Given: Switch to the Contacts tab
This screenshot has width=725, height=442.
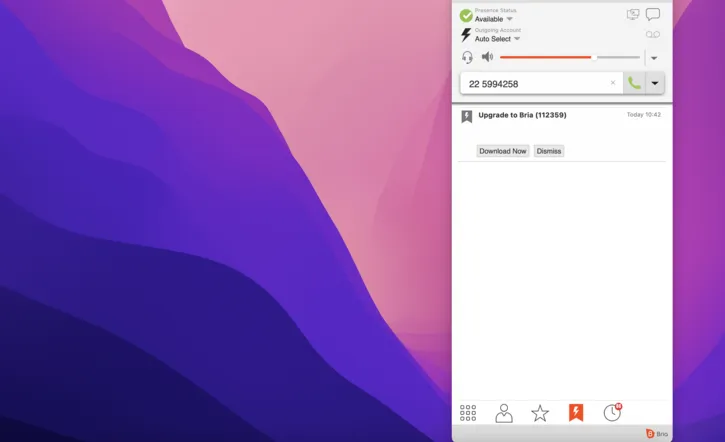Looking at the screenshot, I should coord(504,413).
